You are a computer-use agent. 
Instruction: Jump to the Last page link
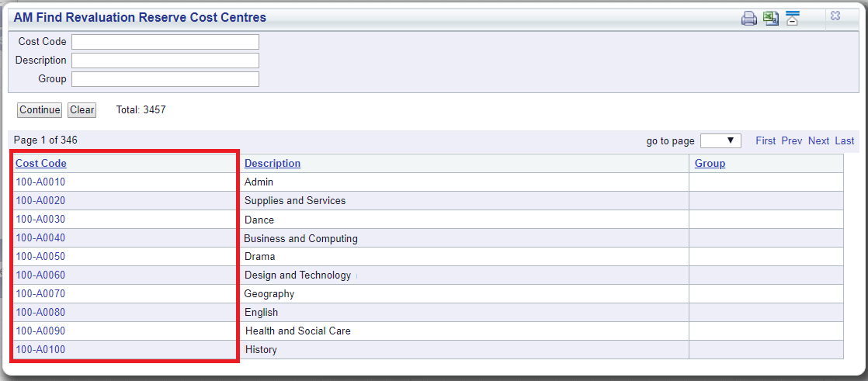[844, 141]
